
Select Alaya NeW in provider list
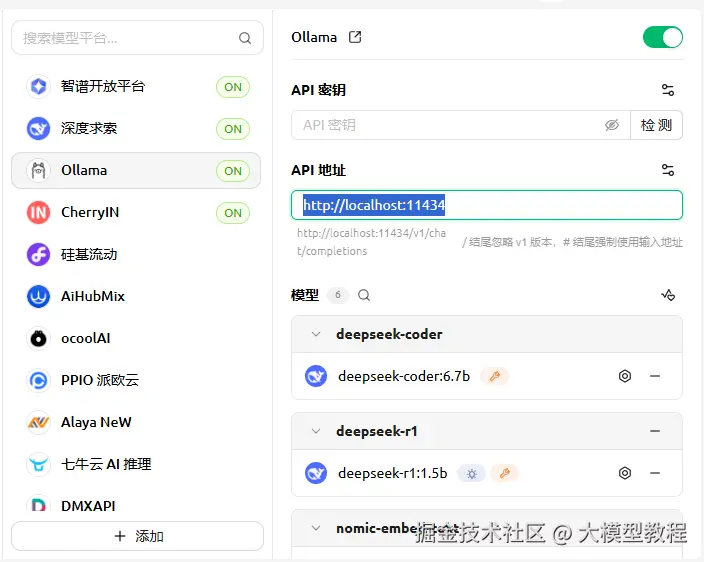click(136, 422)
